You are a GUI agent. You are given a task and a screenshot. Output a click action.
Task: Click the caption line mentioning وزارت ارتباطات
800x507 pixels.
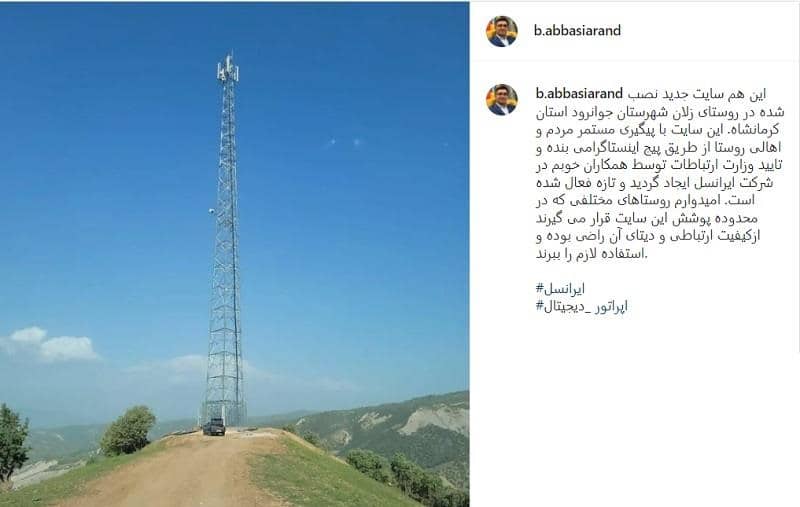[659, 165]
